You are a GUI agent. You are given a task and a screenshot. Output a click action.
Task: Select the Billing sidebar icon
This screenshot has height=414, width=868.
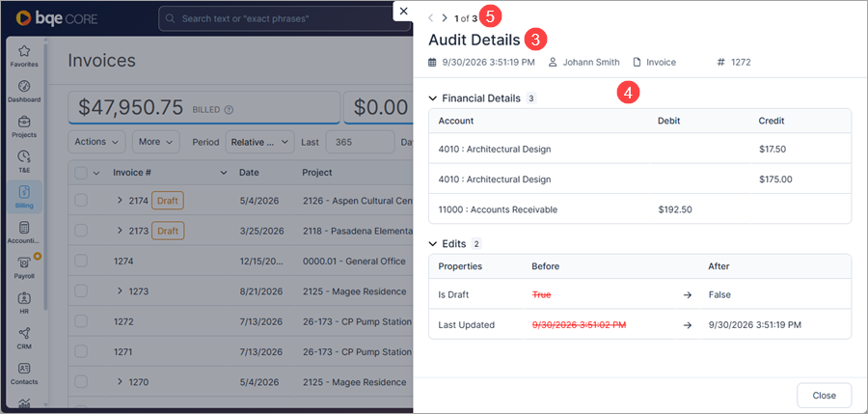[24, 197]
